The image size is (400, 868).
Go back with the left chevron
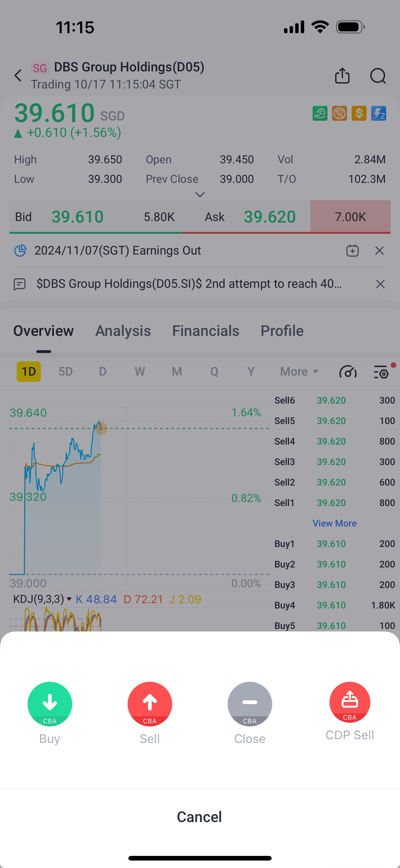click(x=18, y=75)
